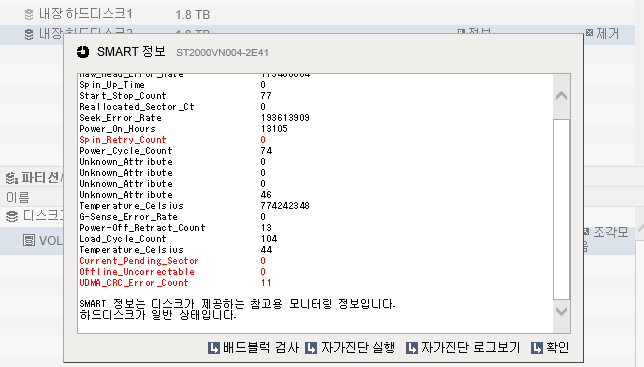Click the second internal disk's icon
644x367 pixels.
coord(29,34)
